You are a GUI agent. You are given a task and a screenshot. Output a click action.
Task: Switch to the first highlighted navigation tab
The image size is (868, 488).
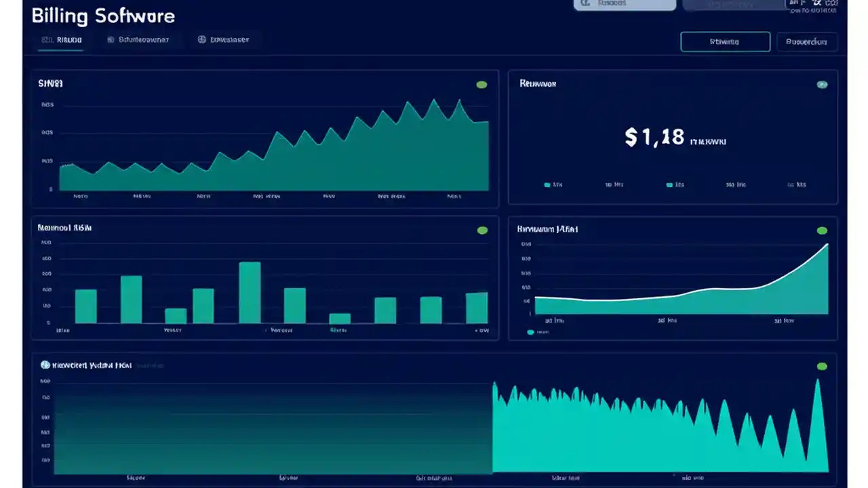coord(61,39)
